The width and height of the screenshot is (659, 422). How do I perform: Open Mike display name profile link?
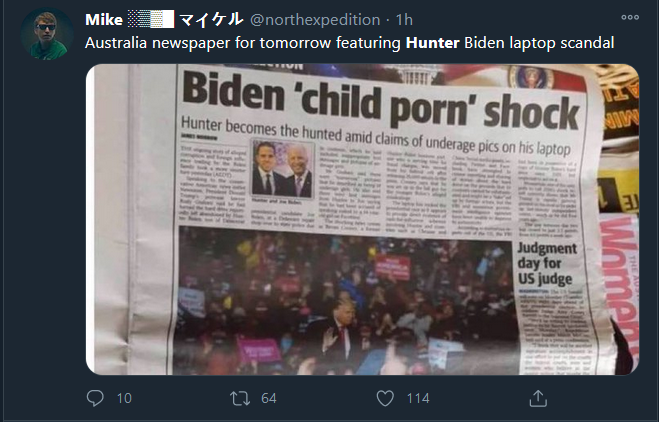point(104,20)
